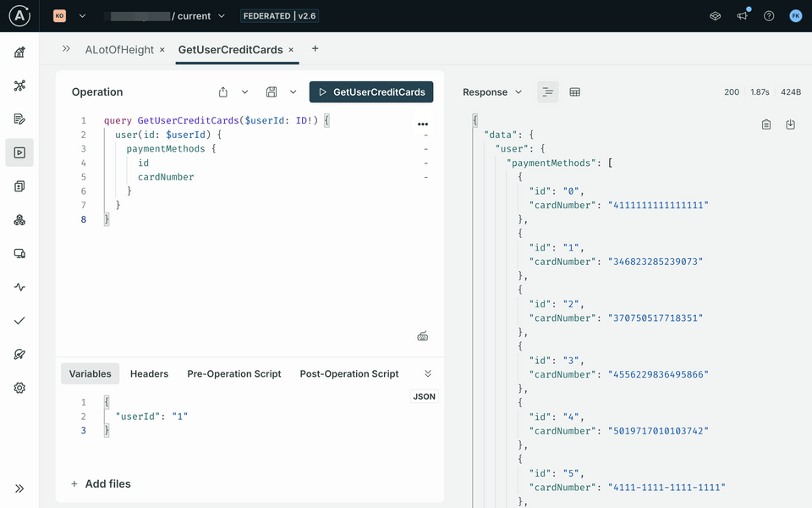Open the Subgraphs sidebar icon

point(19,220)
